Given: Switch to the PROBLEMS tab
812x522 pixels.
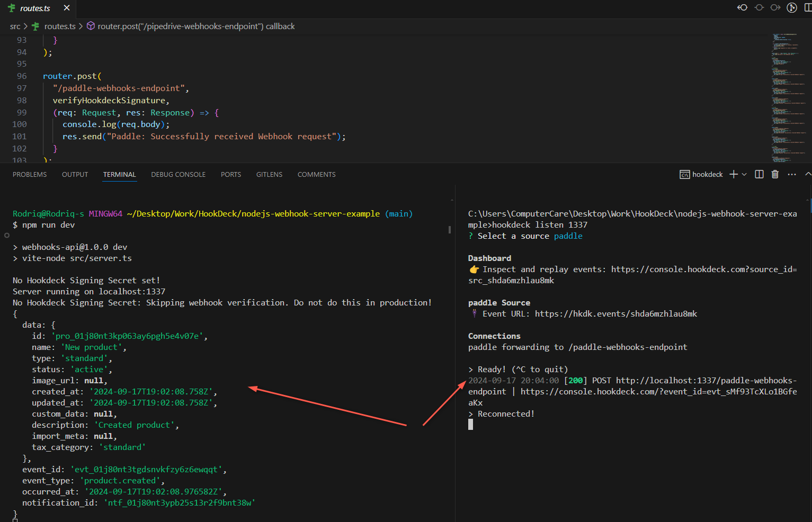Looking at the screenshot, I should pyautogui.click(x=29, y=174).
